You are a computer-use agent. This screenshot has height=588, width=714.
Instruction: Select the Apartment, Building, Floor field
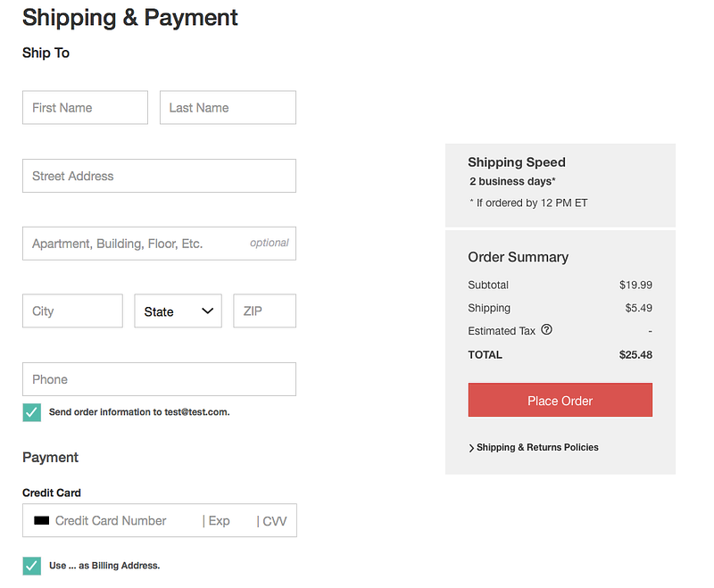(x=160, y=244)
